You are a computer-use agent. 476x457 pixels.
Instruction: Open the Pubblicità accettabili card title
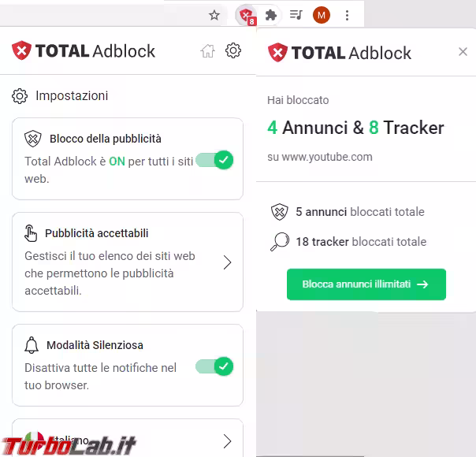tap(96, 233)
